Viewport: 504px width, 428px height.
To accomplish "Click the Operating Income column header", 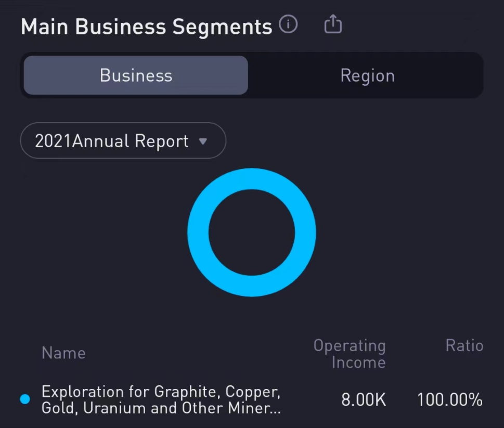I will (x=350, y=354).
